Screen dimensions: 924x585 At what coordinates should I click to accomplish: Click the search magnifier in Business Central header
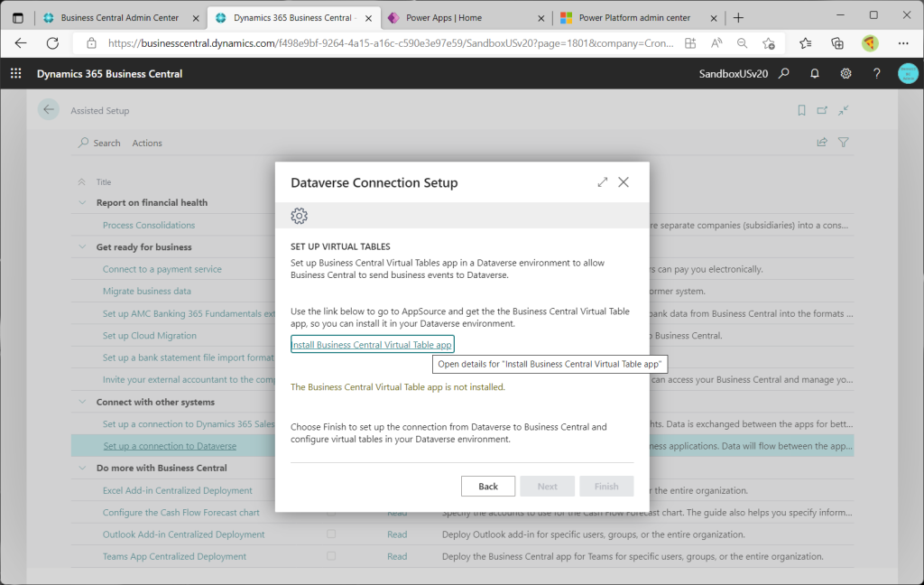[784, 73]
